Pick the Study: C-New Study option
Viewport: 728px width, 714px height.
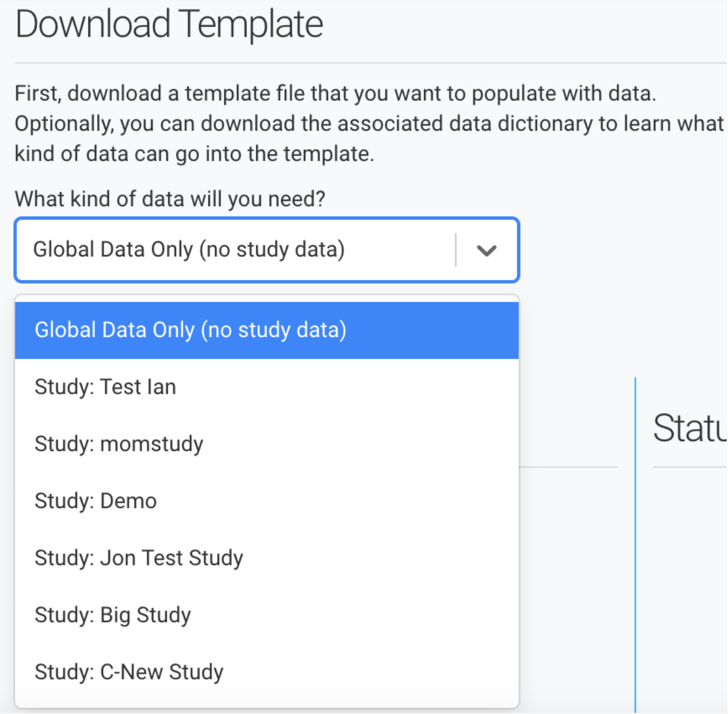click(x=129, y=672)
